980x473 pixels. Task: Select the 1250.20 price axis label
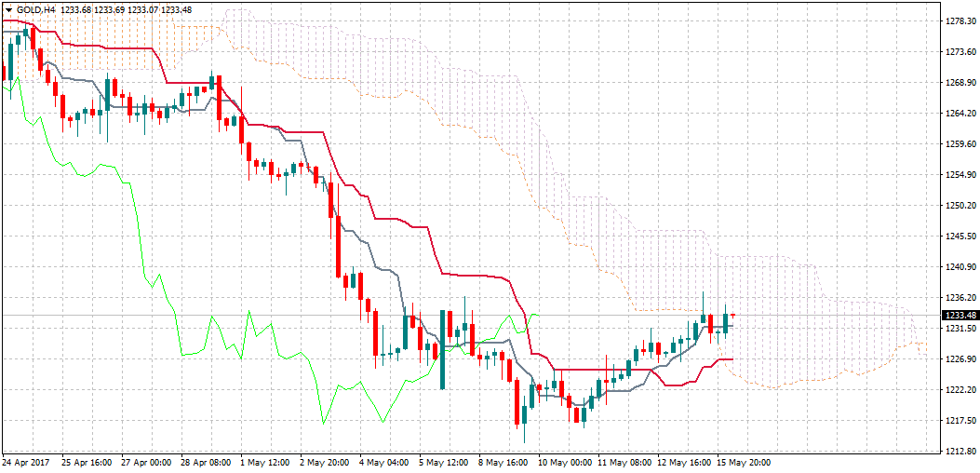(956, 206)
